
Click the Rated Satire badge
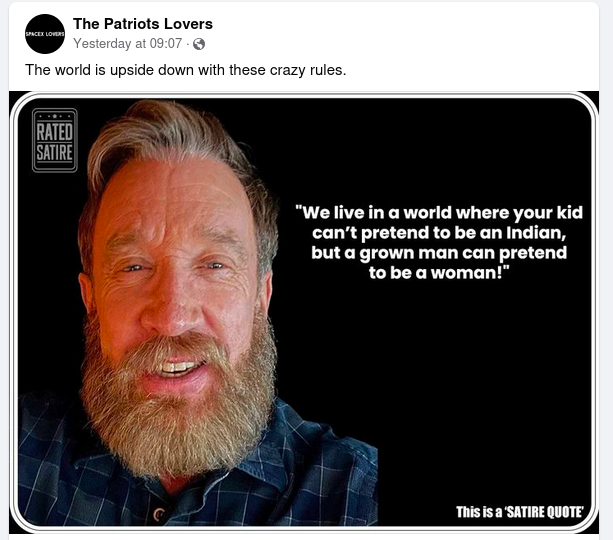55,140
